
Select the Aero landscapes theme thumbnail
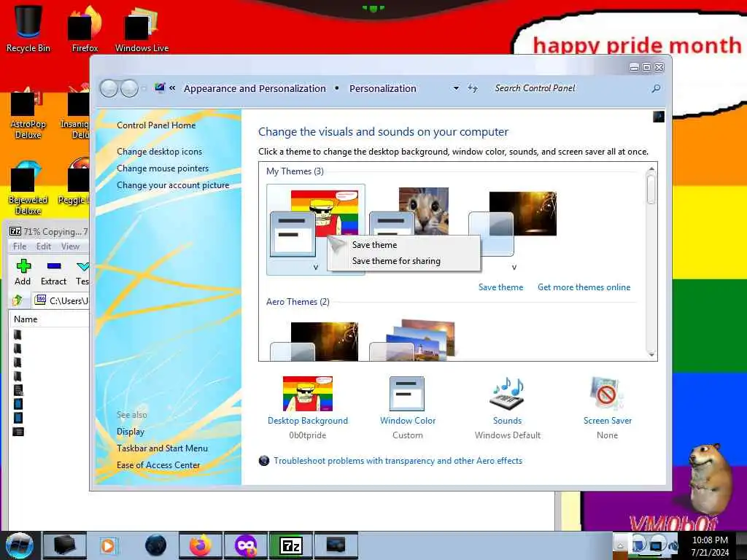pos(413,340)
